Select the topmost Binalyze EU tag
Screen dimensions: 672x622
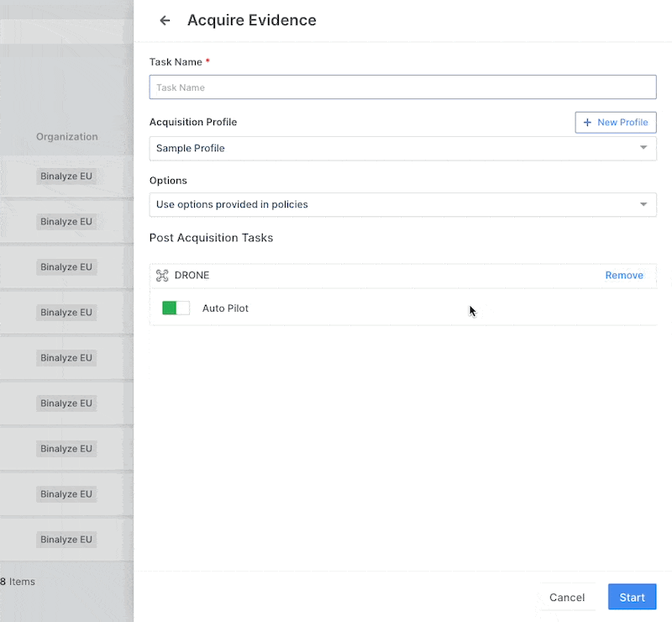67,177
